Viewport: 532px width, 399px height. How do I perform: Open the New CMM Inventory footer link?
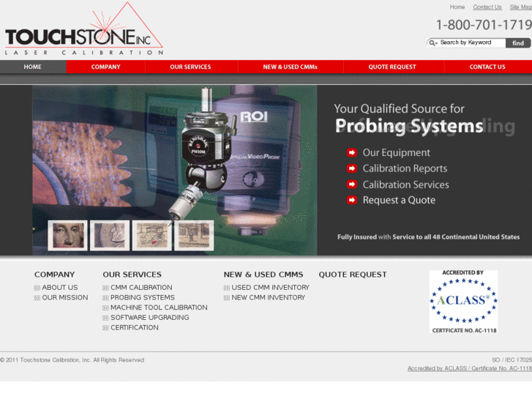pyautogui.click(x=268, y=298)
